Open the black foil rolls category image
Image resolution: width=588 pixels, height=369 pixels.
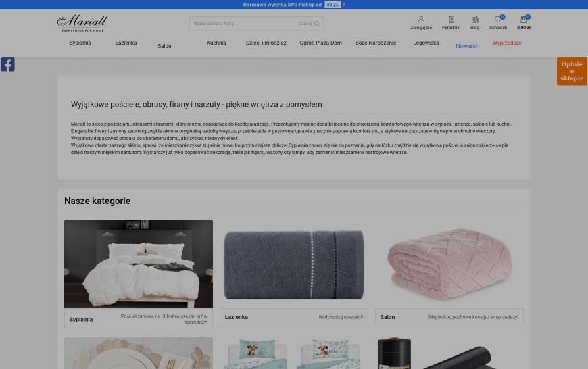[449, 353]
